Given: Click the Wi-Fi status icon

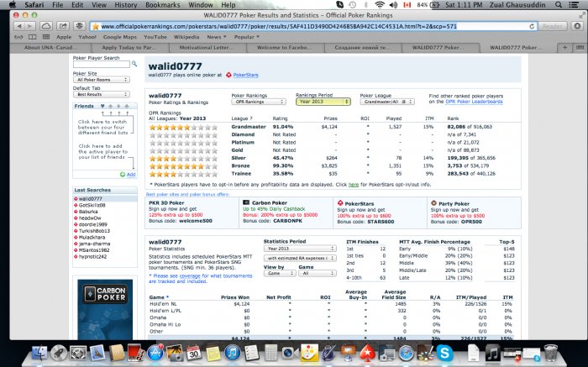Looking at the screenshot, I should click(x=380, y=5).
